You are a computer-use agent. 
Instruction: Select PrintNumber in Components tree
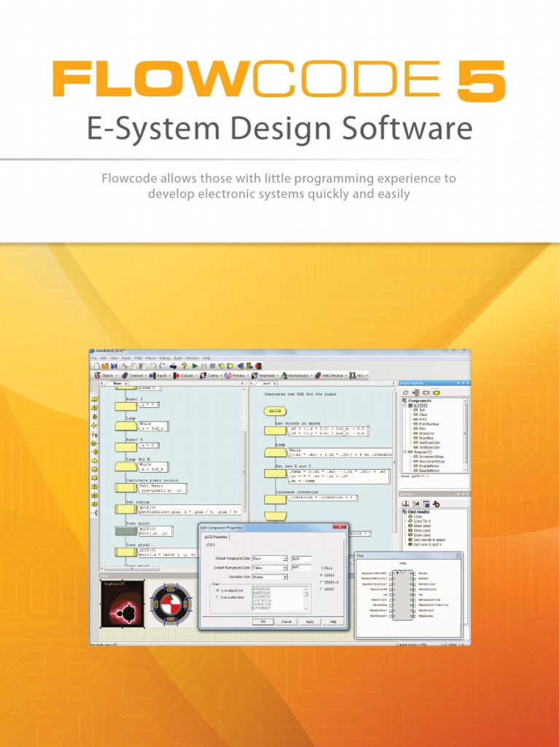click(x=429, y=424)
